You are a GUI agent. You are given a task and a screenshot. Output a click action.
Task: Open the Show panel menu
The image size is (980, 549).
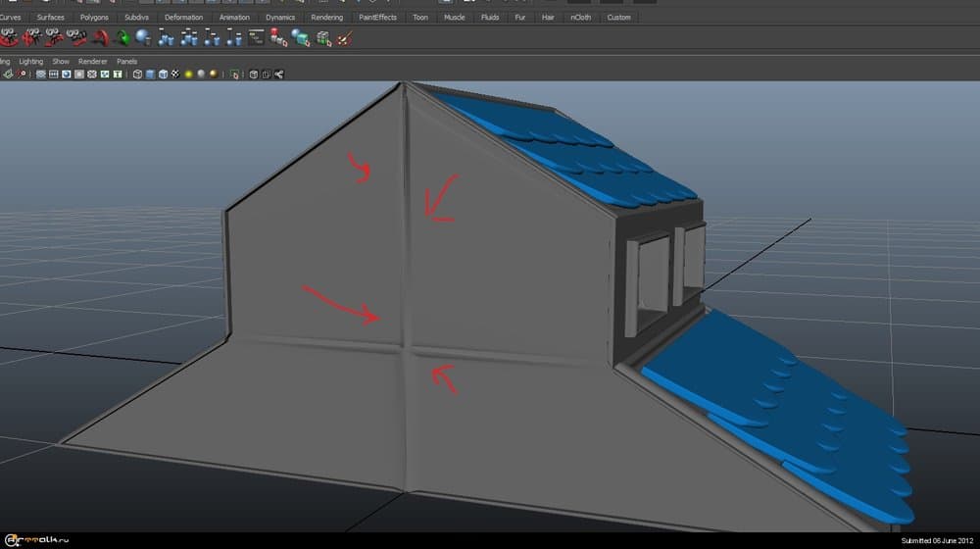coord(61,61)
